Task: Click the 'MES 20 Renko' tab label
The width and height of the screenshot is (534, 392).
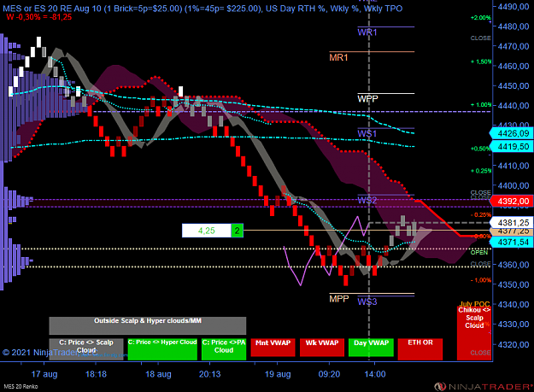Action: pos(21,387)
